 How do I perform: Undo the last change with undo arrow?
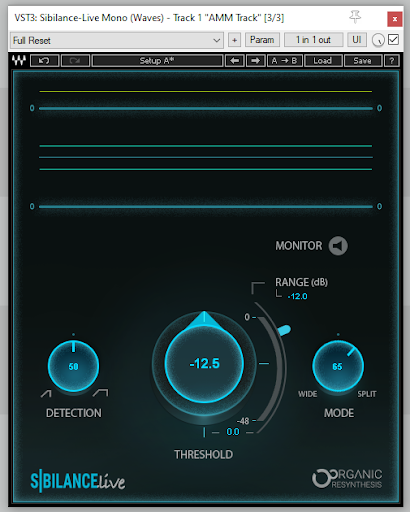click(x=44, y=61)
